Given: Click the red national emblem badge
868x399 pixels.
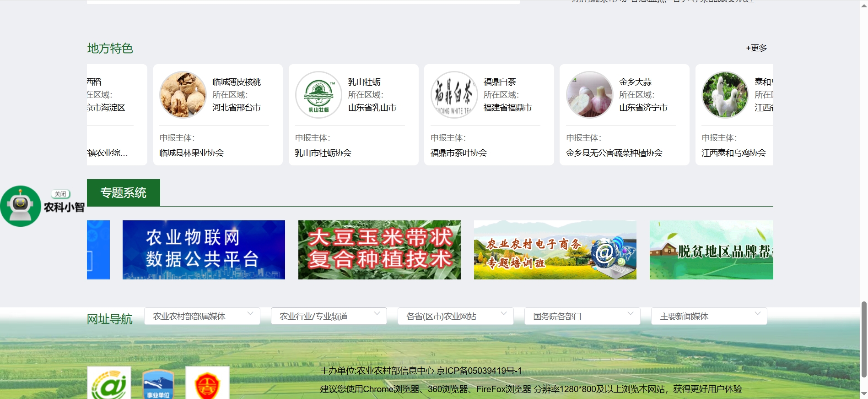Looking at the screenshot, I should point(207,384).
